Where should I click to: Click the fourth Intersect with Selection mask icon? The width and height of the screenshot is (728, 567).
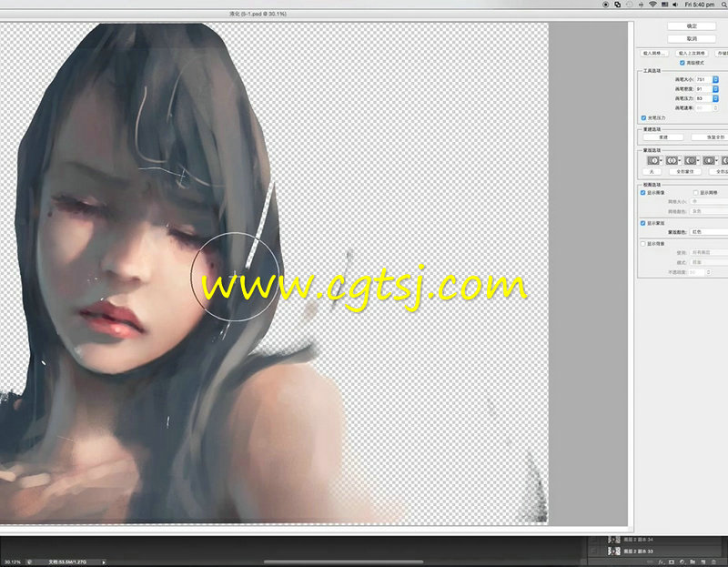tap(709, 161)
